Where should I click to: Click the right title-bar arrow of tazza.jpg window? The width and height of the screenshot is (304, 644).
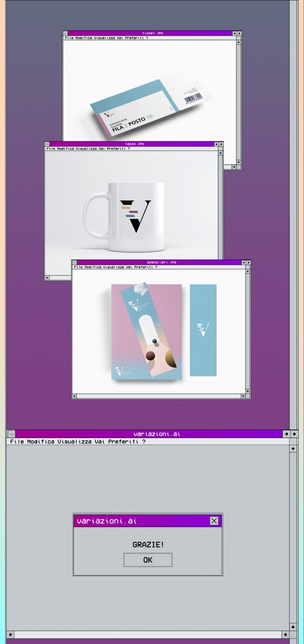point(221,144)
